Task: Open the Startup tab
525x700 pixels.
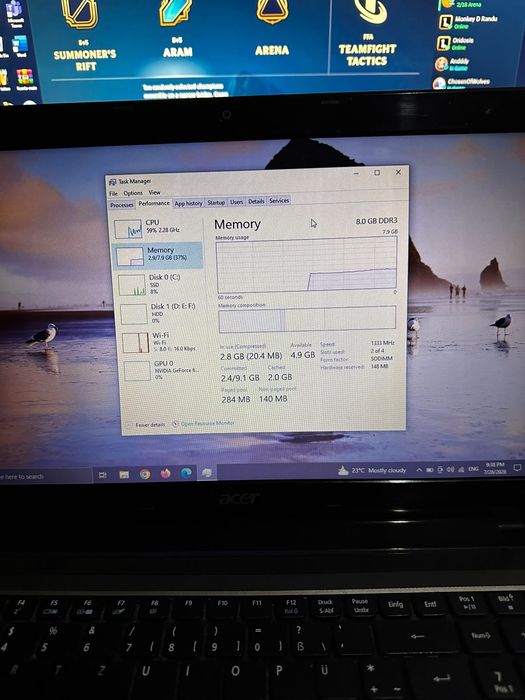Action: pyautogui.click(x=216, y=202)
